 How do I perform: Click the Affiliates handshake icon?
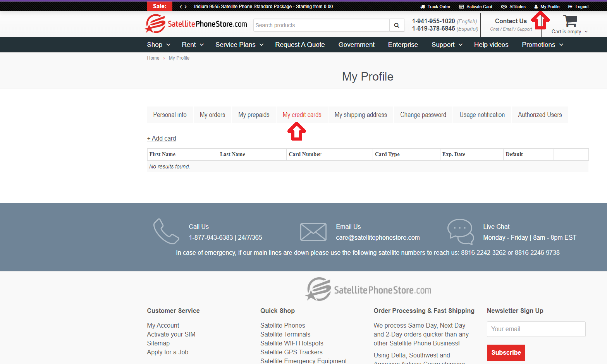pyautogui.click(x=504, y=7)
